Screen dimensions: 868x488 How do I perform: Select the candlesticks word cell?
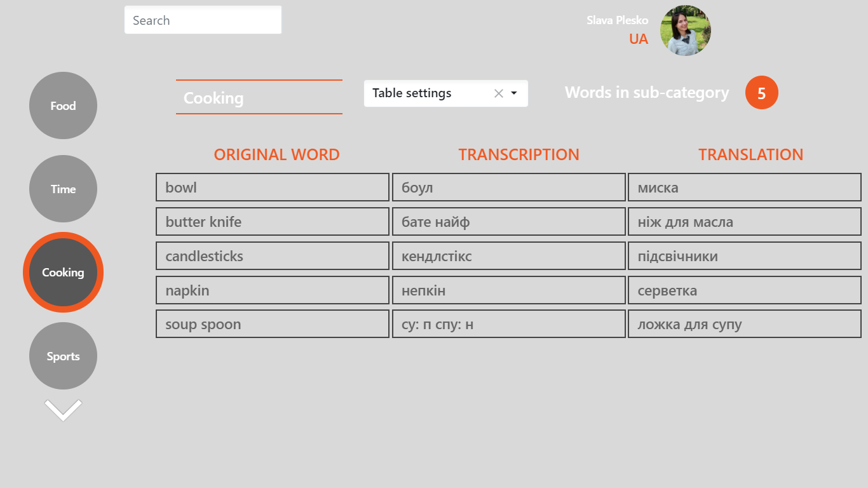tap(273, 256)
